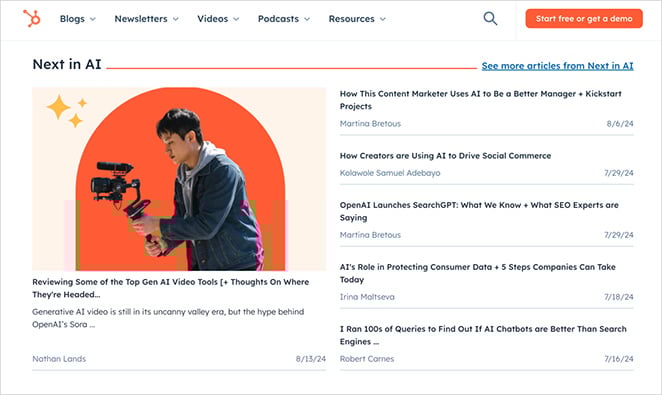Click author name Nathan Lands
Screen dimensions: 662x395
(59, 359)
